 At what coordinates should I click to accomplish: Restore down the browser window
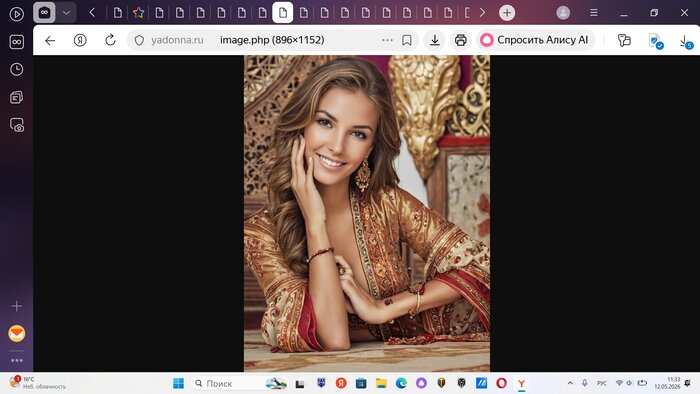(x=654, y=13)
